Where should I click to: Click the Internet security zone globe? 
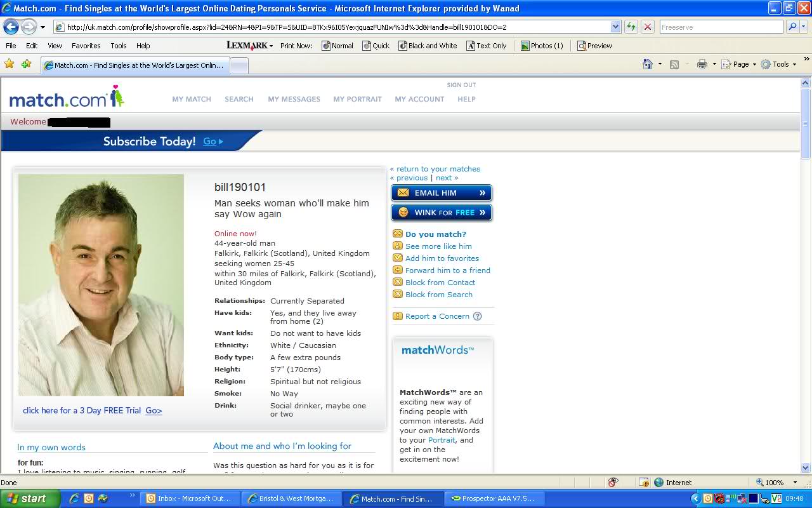[659, 483]
